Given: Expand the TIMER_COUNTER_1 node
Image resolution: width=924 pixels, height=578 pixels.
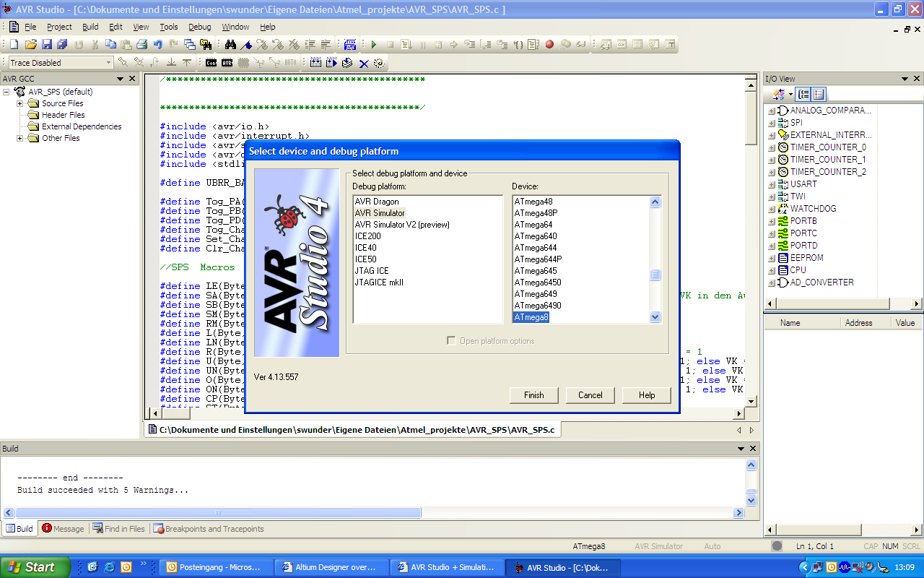Looking at the screenshot, I should (x=772, y=160).
